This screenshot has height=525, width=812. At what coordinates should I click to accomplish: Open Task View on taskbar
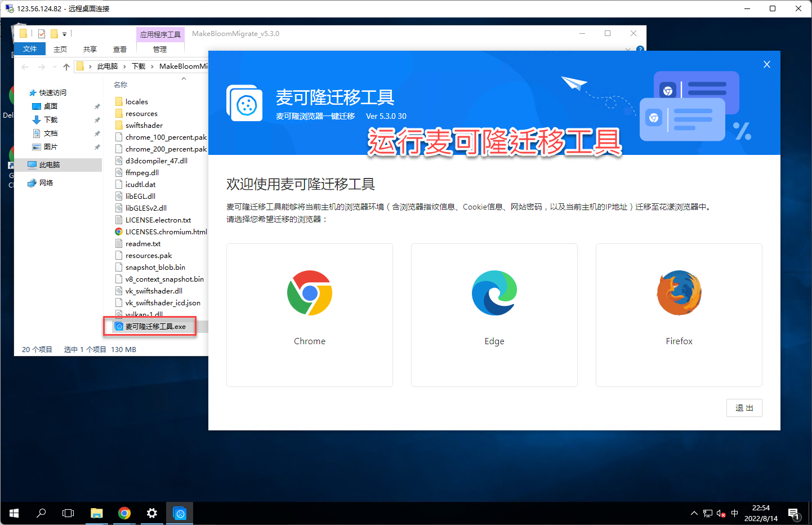coord(68,513)
